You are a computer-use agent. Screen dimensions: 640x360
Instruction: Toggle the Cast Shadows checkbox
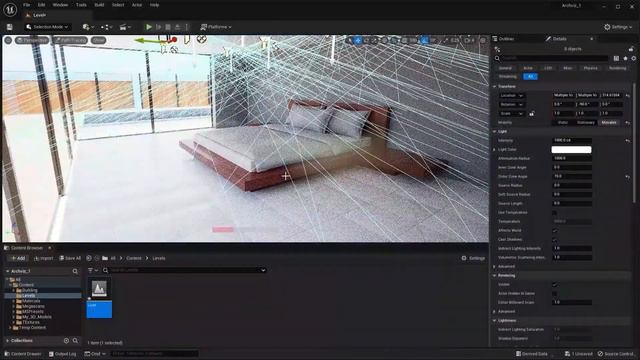click(x=555, y=240)
